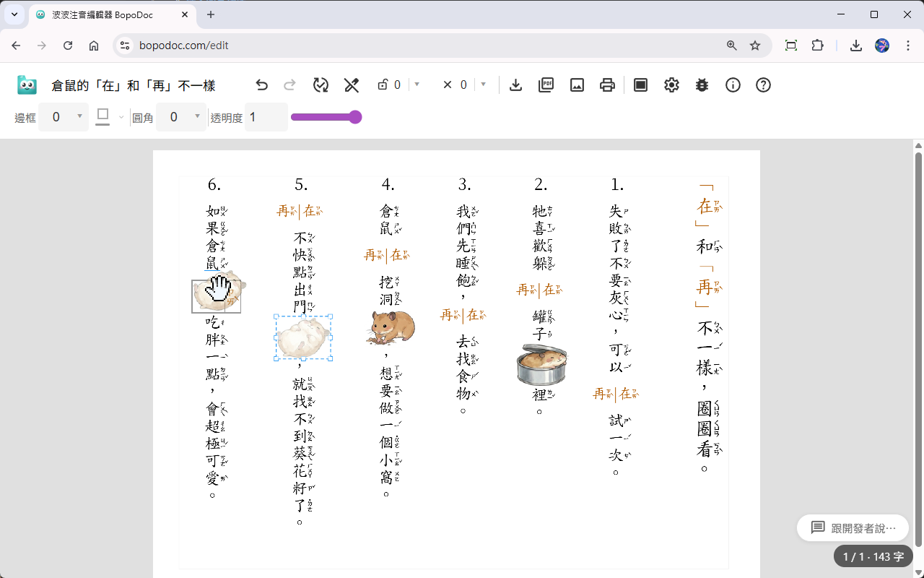Redo the last edit
Viewport: 924px width, 578px height.
289,85
